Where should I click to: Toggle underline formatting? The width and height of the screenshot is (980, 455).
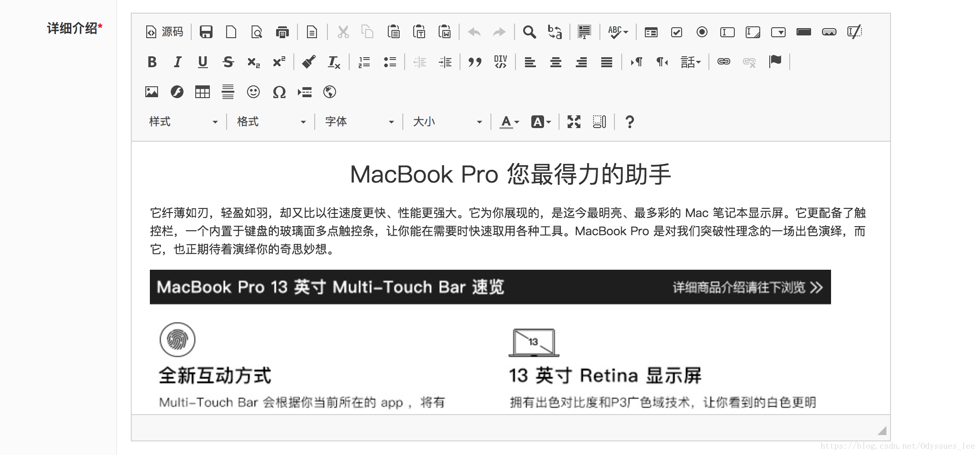pos(203,62)
